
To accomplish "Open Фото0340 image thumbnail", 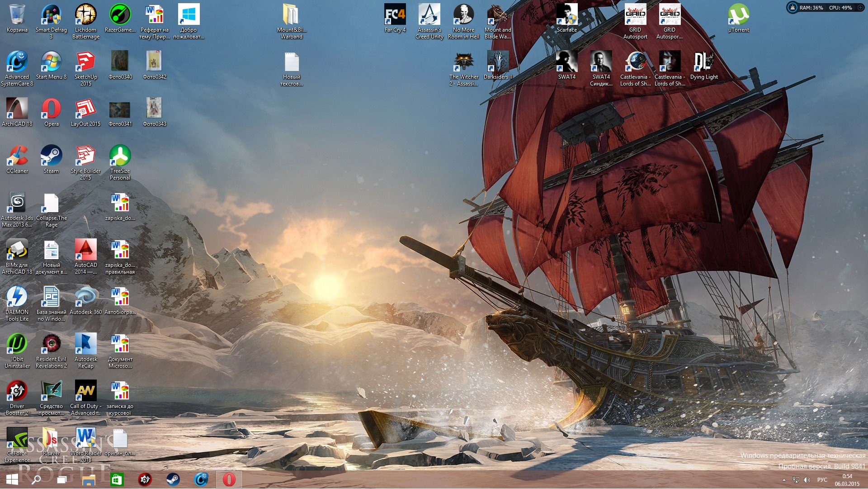I will tap(120, 65).
